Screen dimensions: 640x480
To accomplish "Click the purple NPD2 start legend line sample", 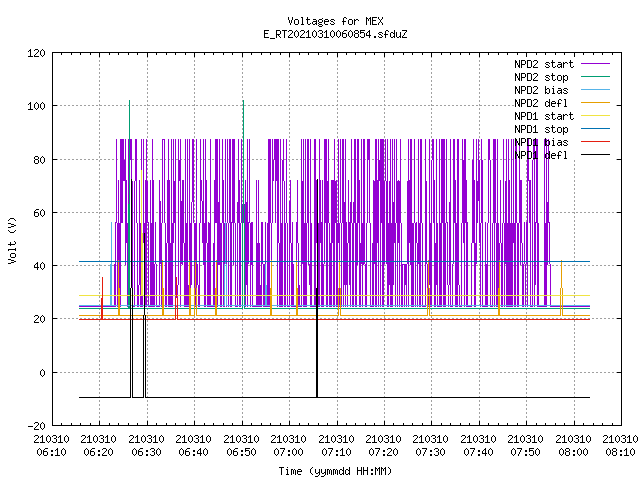I will click(596, 64).
